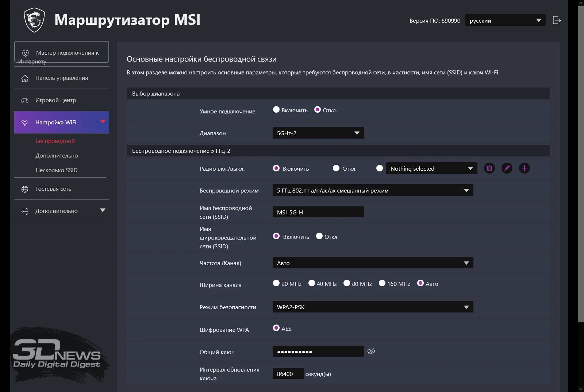Click the Беспроводное подключение 5 ГГц-2 header
Viewport: 584px width, 392px height.
point(338,151)
